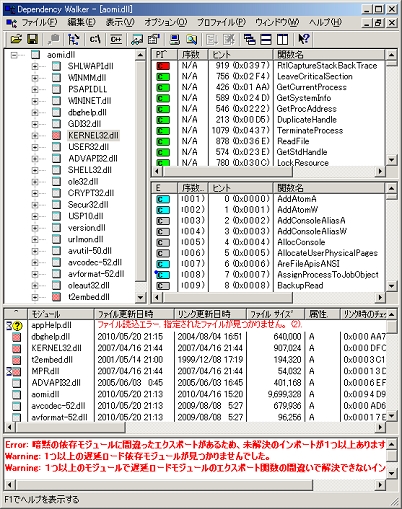Sort exports by ヒント column header
Viewport: 402px width, 509px height.
point(241,188)
